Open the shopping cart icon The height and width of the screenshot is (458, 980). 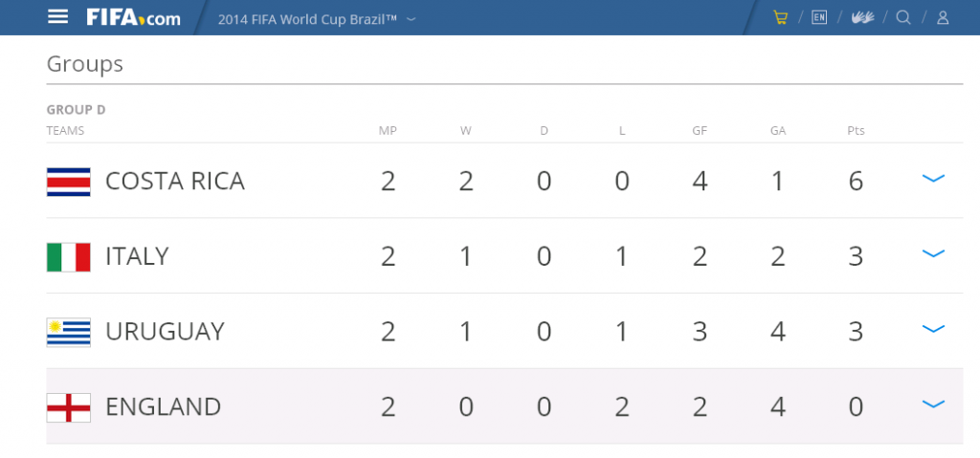pyautogui.click(x=781, y=17)
